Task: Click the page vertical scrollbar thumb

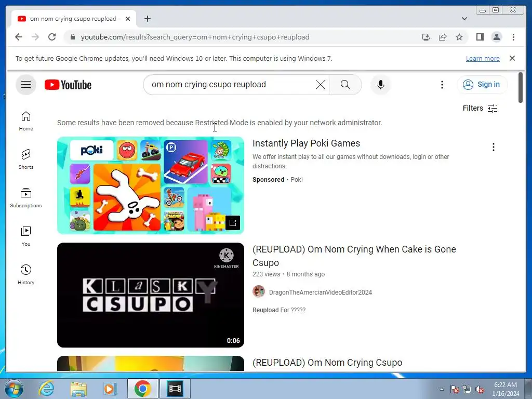Action: [x=521, y=87]
